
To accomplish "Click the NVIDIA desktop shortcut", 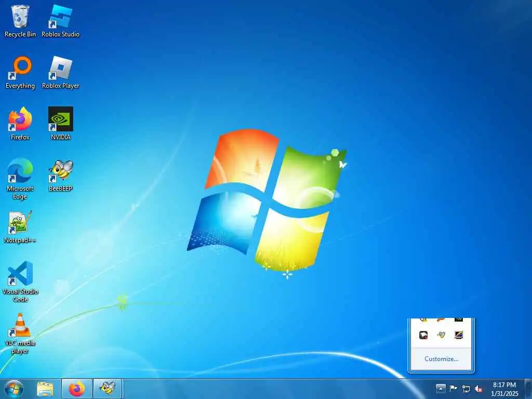I will click(60, 124).
